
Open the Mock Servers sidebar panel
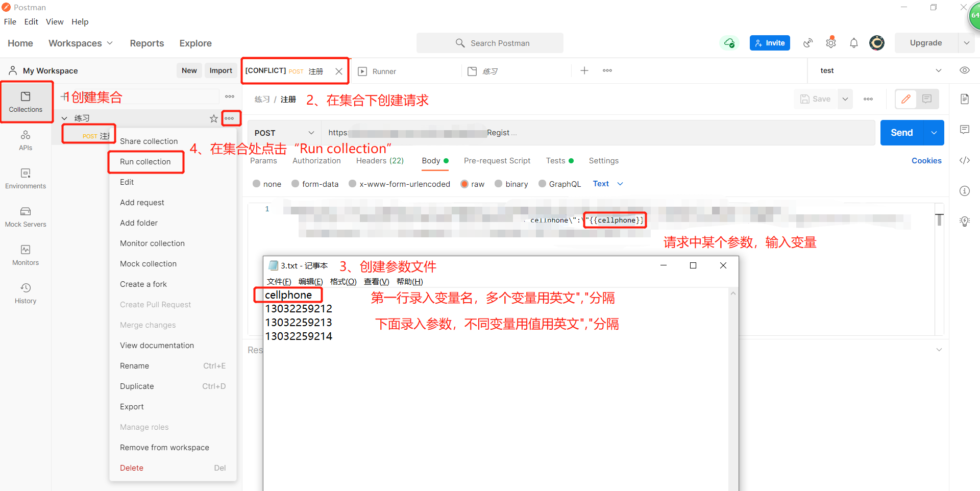click(x=26, y=217)
